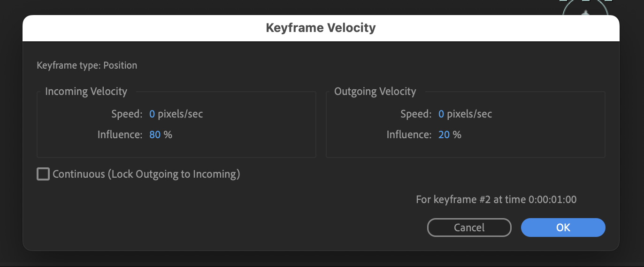Select the Incoming Velocity influence value 80
This screenshot has width=644, height=267.
[155, 135]
